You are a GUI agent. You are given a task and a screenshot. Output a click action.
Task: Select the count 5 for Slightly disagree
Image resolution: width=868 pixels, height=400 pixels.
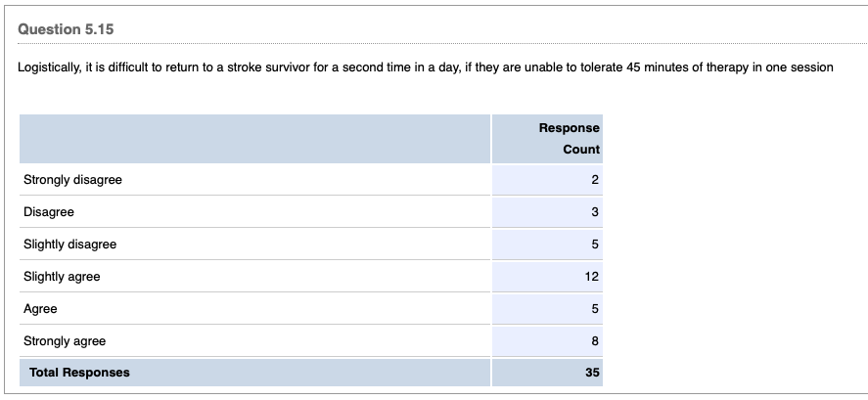[595, 244]
